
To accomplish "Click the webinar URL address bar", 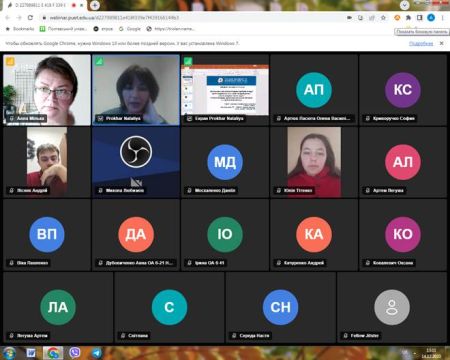I will (193, 18).
